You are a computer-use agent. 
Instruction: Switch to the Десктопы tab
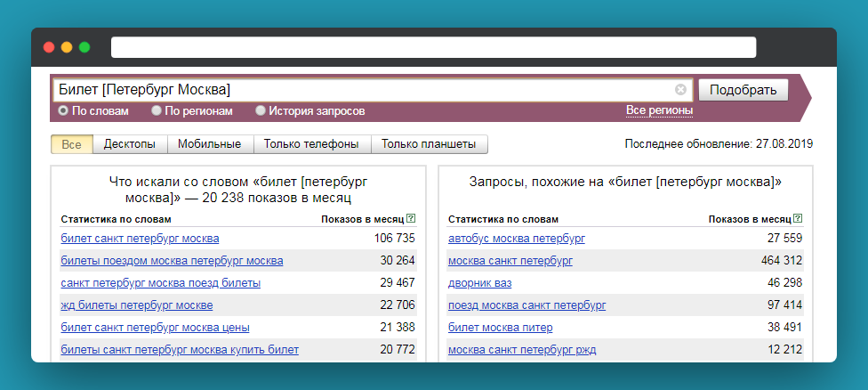tap(130, 144)
